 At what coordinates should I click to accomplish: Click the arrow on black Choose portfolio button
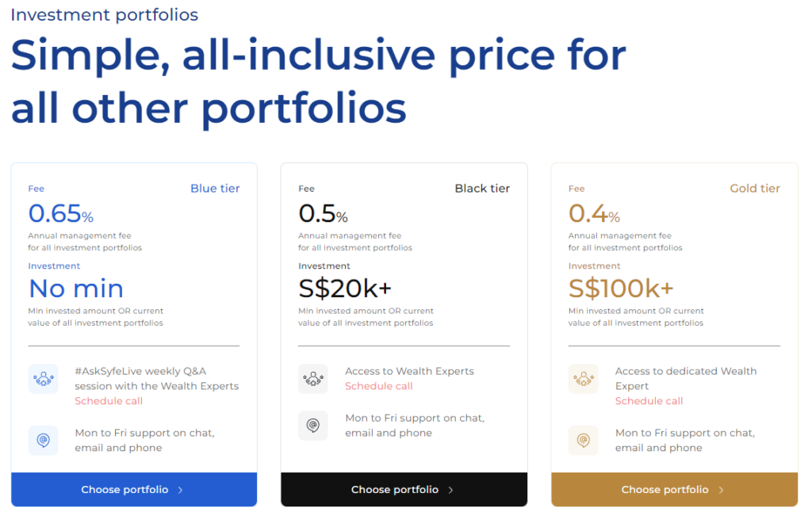pos(450,490)
